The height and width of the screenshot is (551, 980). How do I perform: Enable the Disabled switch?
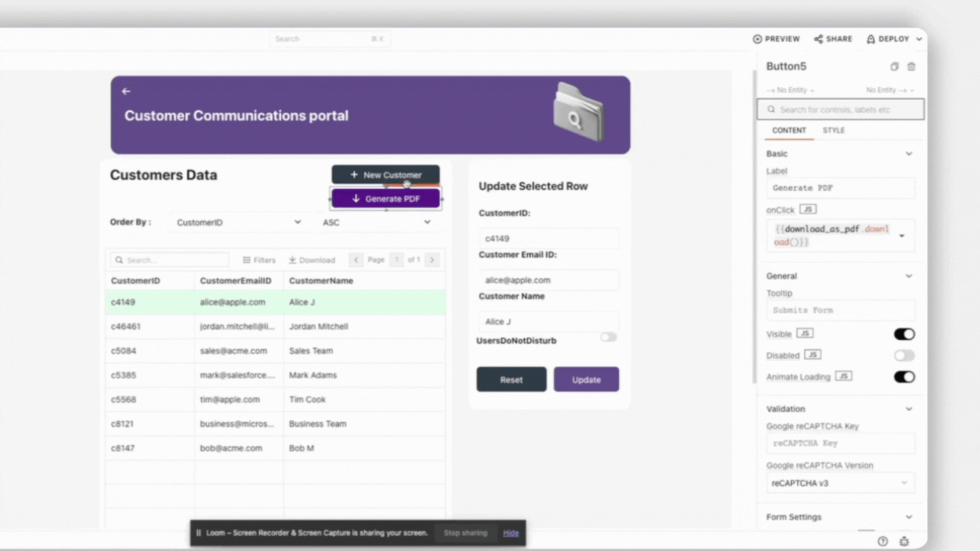point(904,356)
